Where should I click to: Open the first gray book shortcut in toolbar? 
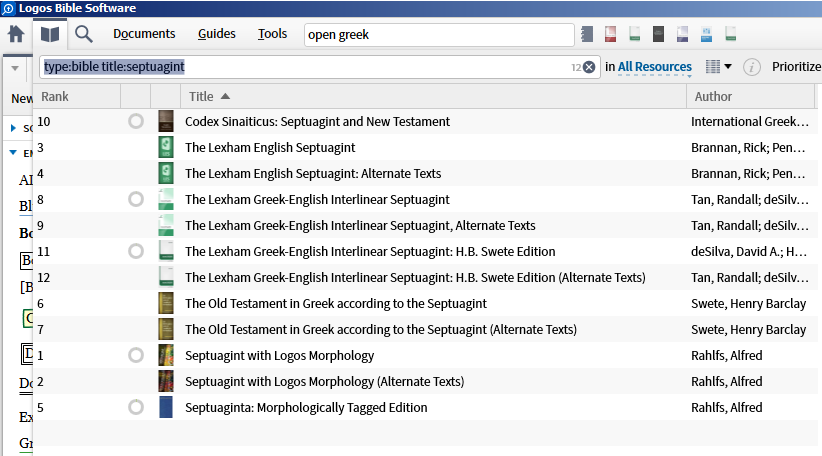[x=587, y=34]
